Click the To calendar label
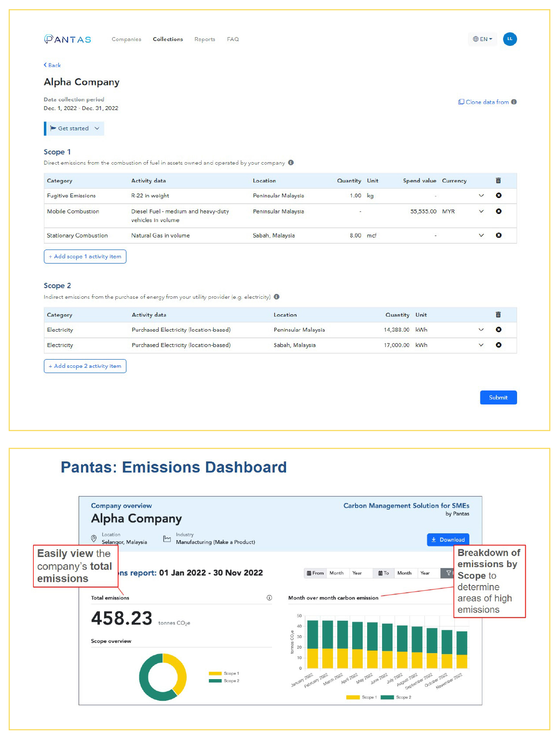 pyautogui.click(x=383, y=573)
